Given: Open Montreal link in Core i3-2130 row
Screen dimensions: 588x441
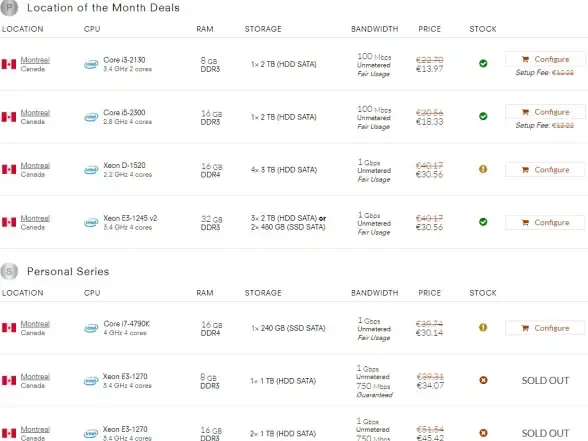Looking at the screenshot, I should coord(35,60).
